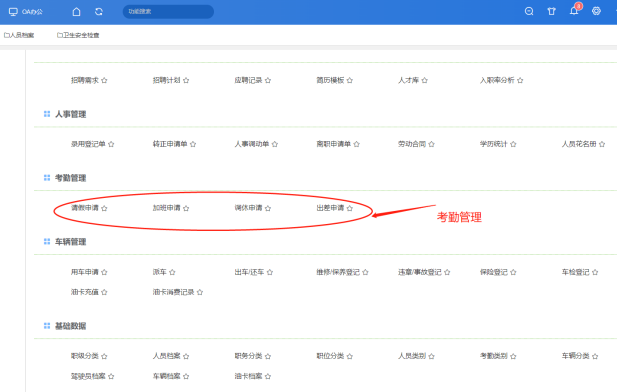The width and height of the screenshot is (617, 392).
Task: Open notifications bell icon
Action: tap(574, 11)
